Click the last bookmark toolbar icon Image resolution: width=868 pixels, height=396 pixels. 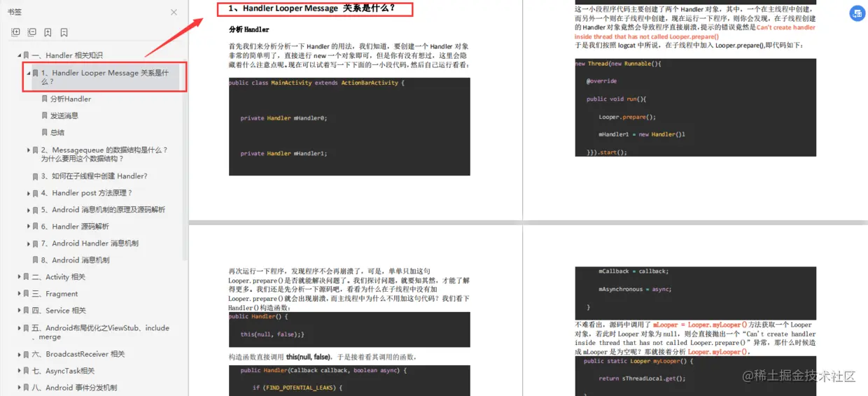click(64, 32)
